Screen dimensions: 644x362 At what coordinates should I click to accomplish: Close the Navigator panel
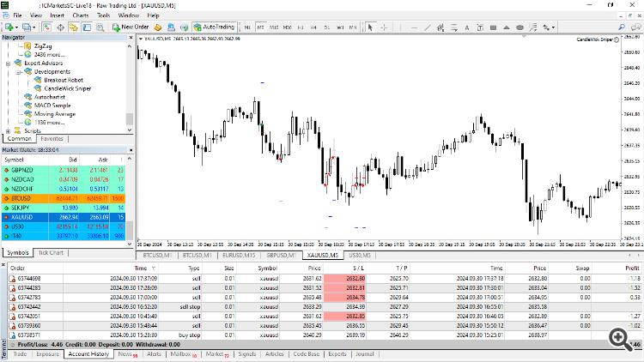[x=131, y=38]
